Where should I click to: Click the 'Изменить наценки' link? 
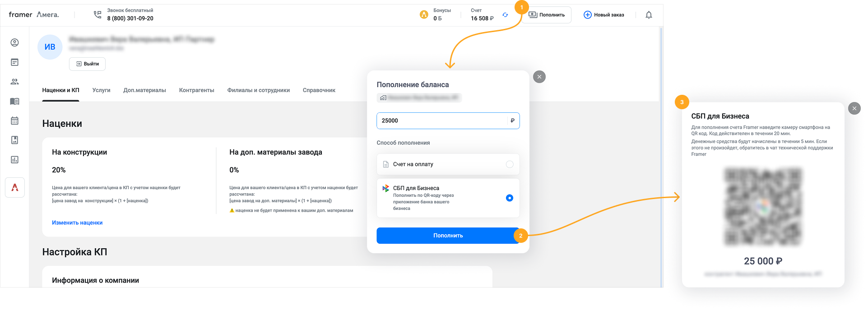(77, 223)
